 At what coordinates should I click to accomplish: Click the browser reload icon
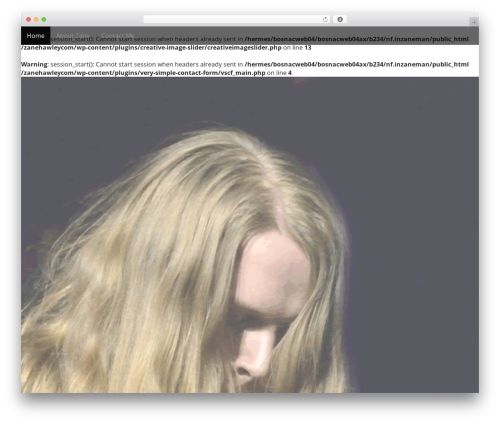pyautogui.click(x=325, y=20)
